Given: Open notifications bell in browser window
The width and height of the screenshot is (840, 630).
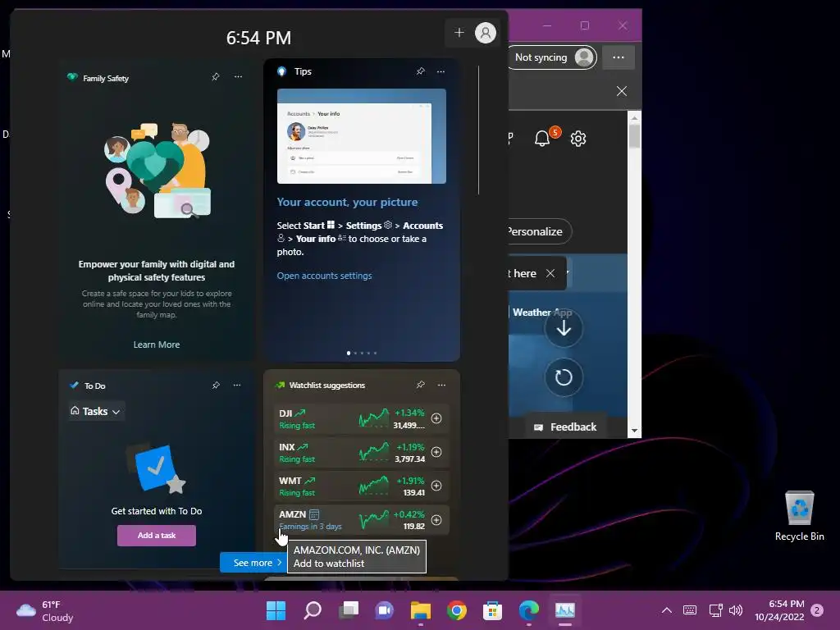Looking at the screenshot, I should pyautogui.click(x=543, y=138).
